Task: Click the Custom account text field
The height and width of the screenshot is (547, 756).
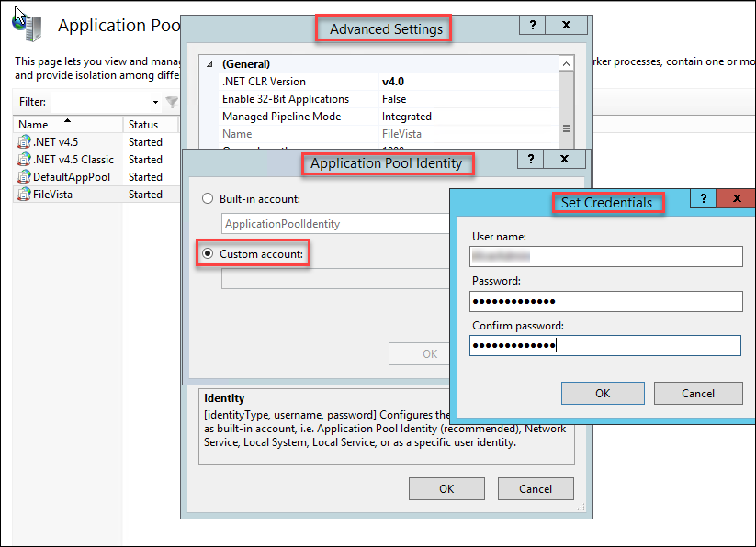Action: [x=335, y=279]
